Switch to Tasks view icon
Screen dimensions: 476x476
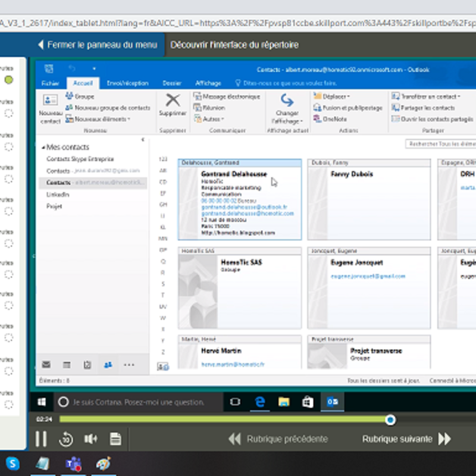87,365
